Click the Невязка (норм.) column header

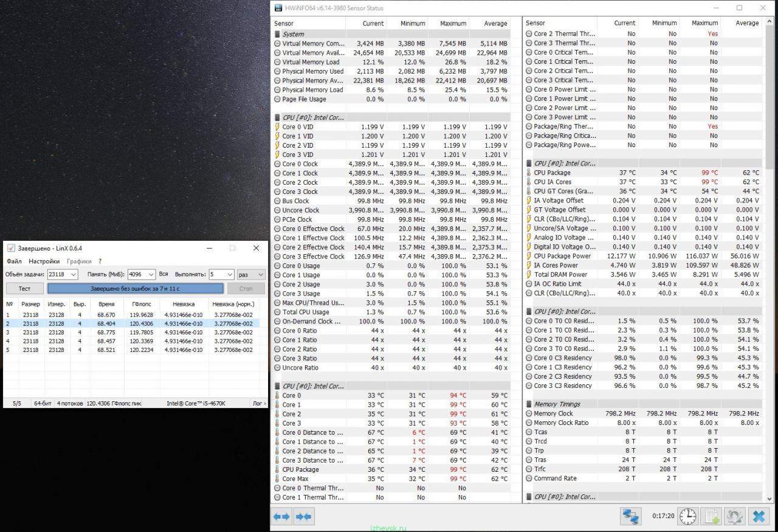coord(233,303)
